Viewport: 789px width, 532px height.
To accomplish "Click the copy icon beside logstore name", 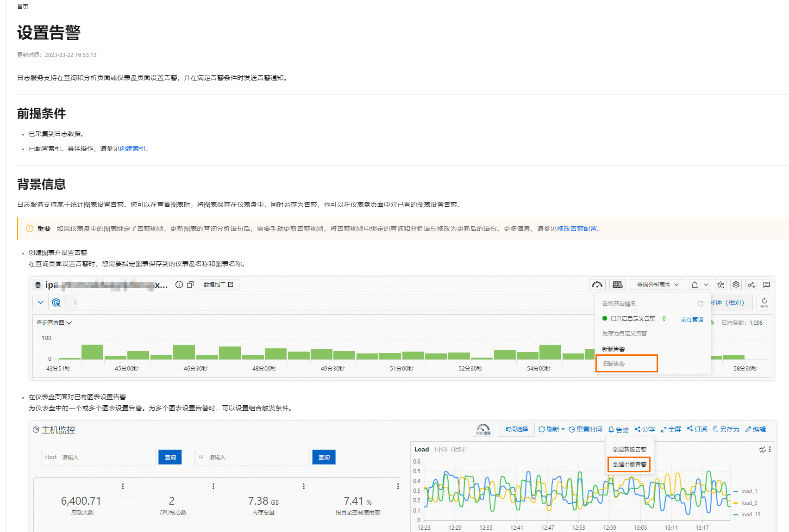I will (190, 285).
